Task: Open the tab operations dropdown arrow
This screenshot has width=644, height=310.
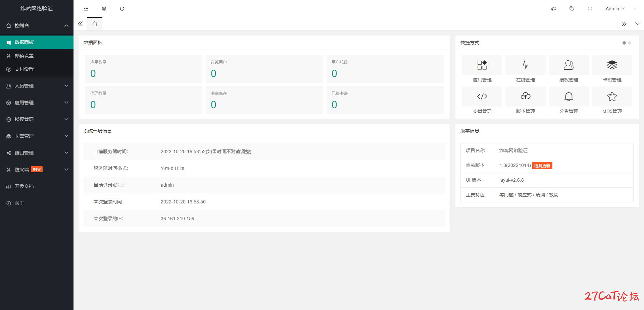Action: (638, 24)
